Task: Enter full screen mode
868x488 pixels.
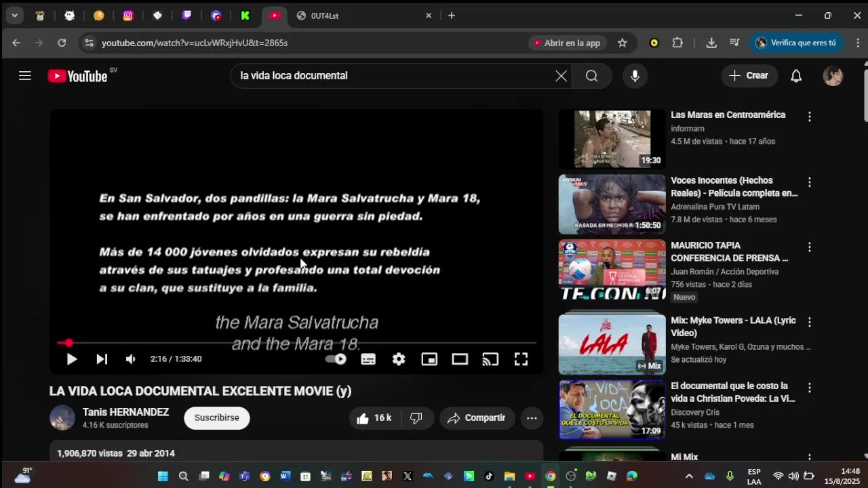Action: click(x=521, y=359)
